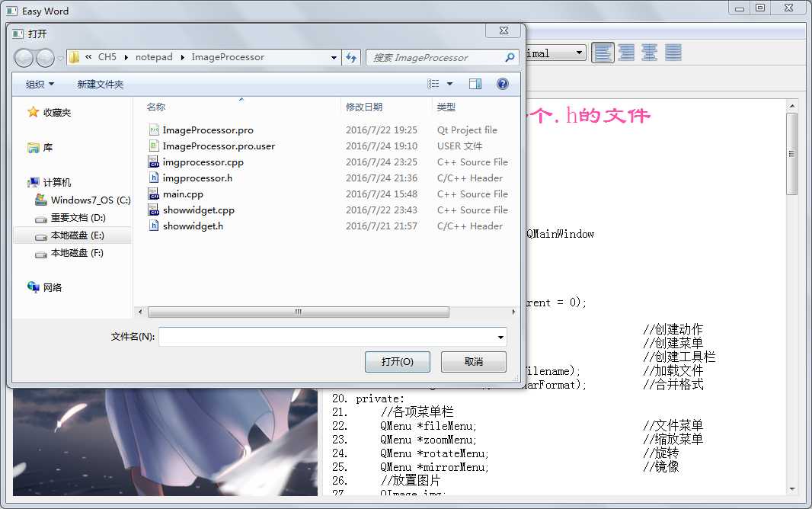Click the 取消 button

point(473,362)
